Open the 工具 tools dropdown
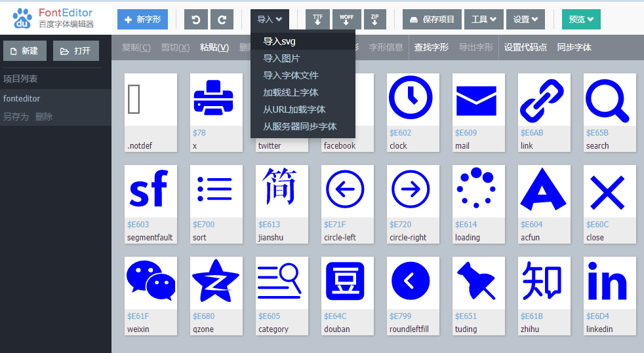Viewport: 644px width, 353px height. tap(484, 19)
